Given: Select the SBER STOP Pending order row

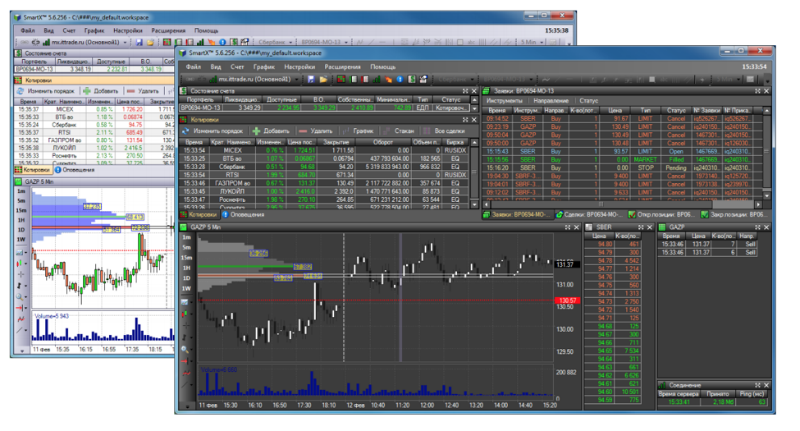Looking at the screenshot, I should click(x=622, y=168).
